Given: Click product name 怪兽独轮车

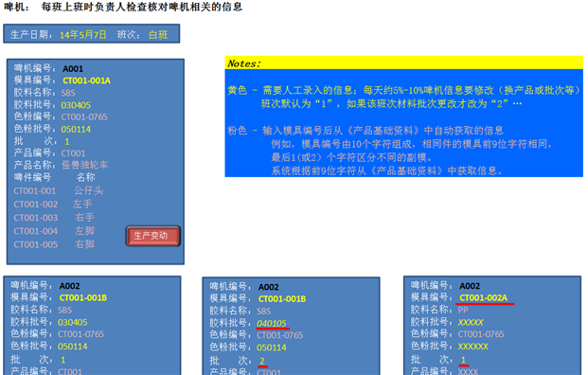Looking at the screenshot, I should 85,166.
